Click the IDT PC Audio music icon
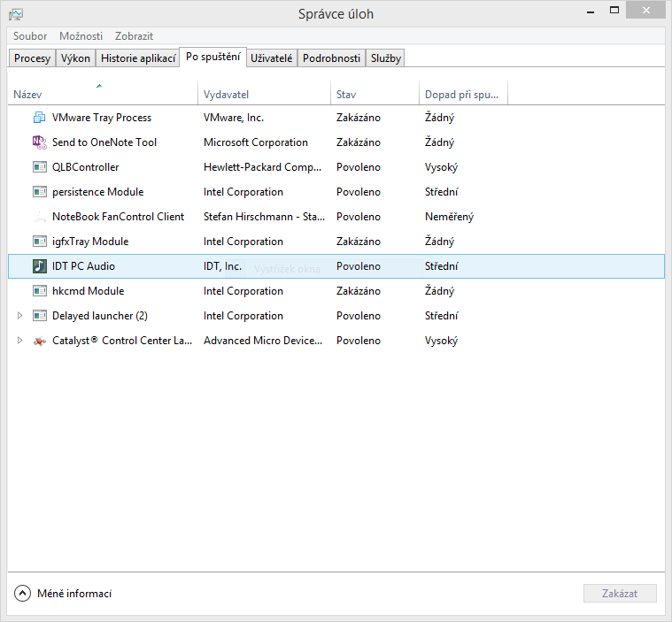This screenshot has width=672, height=622. [40, 266]
